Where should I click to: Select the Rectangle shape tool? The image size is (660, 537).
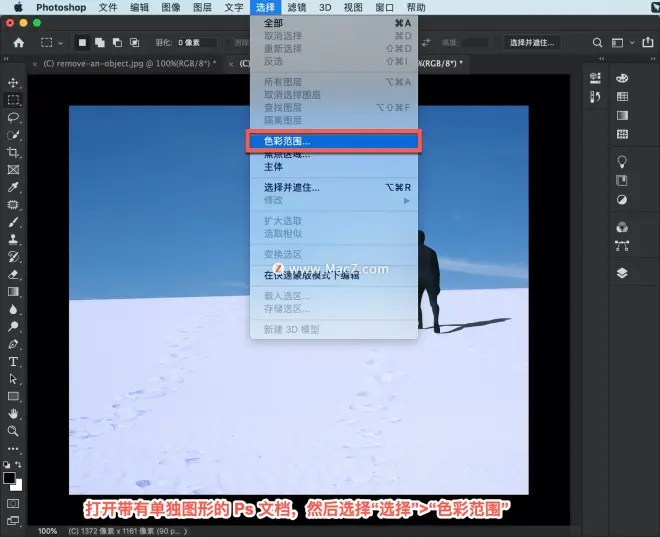pyautogui.click(x=13, y=396)
